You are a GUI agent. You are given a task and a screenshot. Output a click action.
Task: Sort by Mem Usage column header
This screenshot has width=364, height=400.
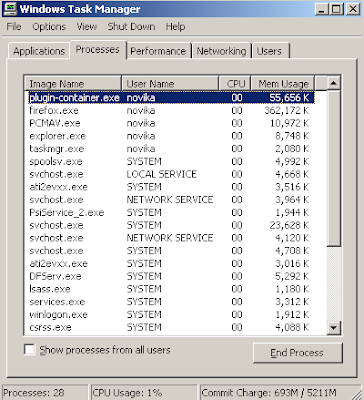click(283, 84)
